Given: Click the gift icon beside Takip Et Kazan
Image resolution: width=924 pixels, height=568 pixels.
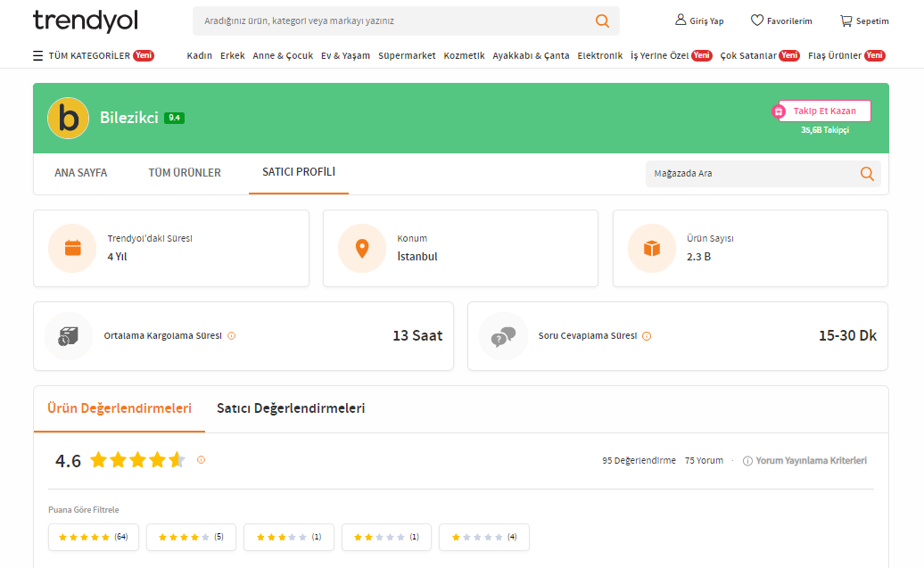Looking at the screenshot, I should (779, 111).
